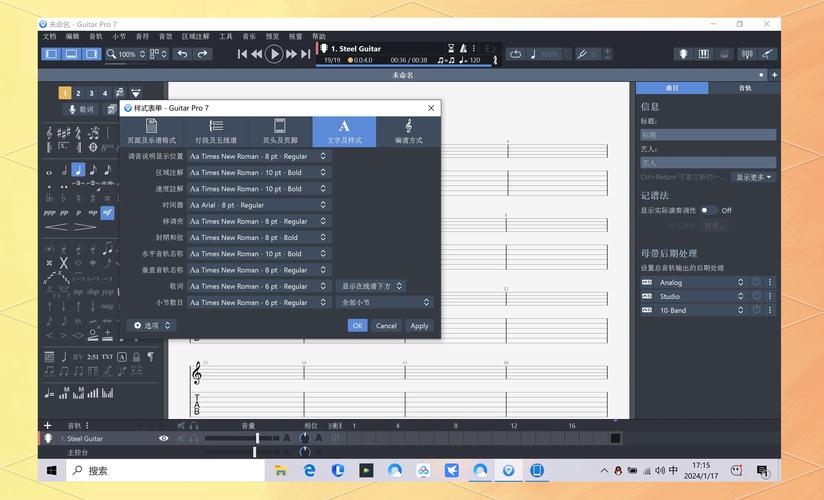Open the drum kit view icon

click(x=724, y=54)
